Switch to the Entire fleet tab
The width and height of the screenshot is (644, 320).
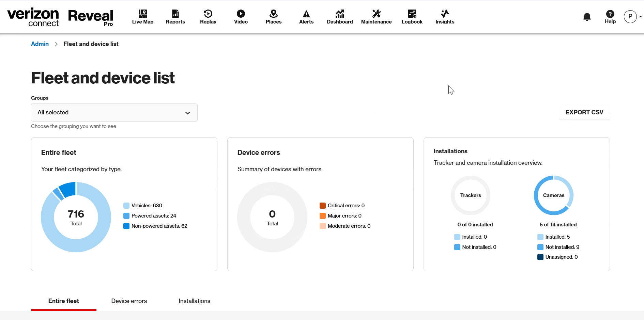64,301
